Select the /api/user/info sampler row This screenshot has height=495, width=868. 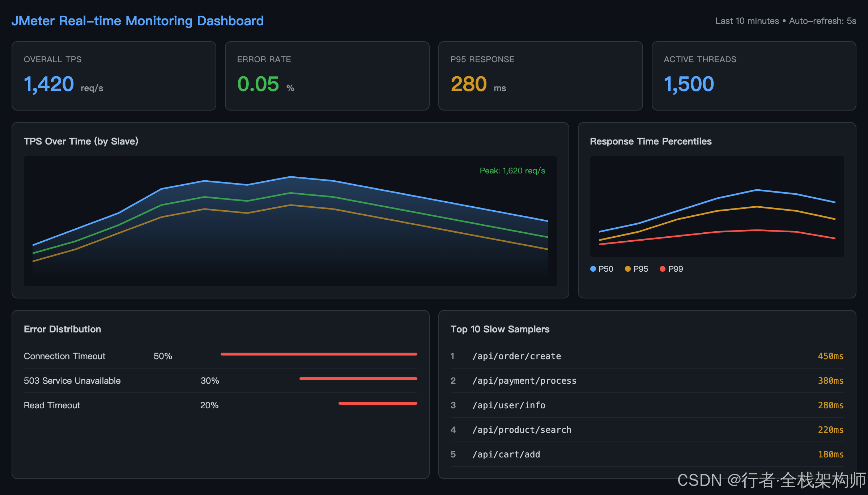click(647, 405)
